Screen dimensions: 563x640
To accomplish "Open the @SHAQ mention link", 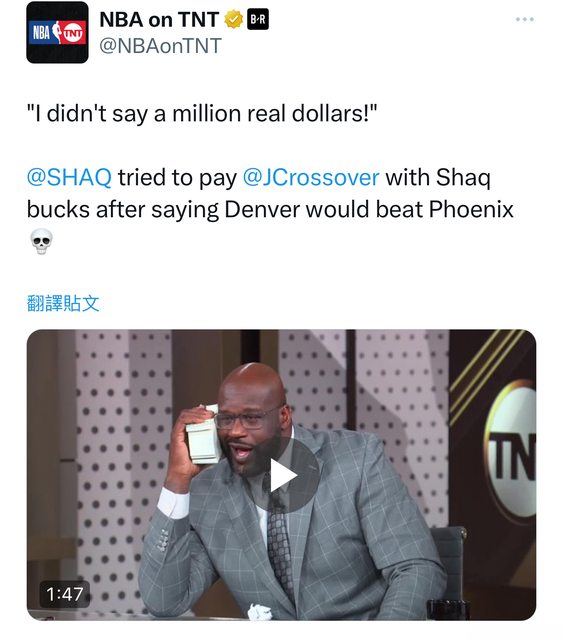I will click(69, 178).
